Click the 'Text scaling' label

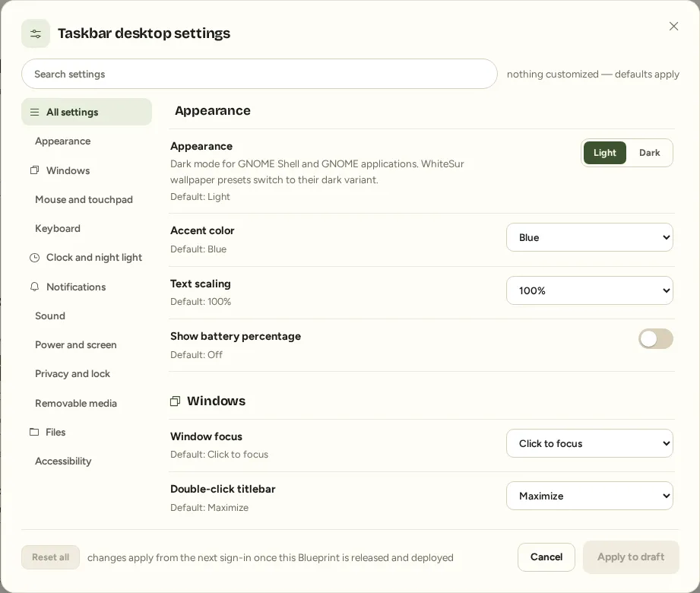click(201, 284)
